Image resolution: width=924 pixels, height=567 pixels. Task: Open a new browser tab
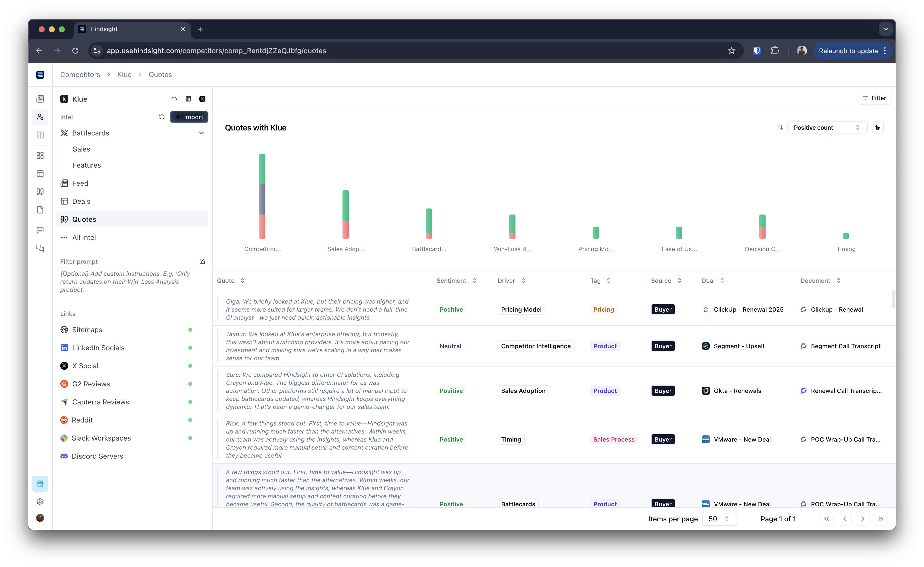201,29
